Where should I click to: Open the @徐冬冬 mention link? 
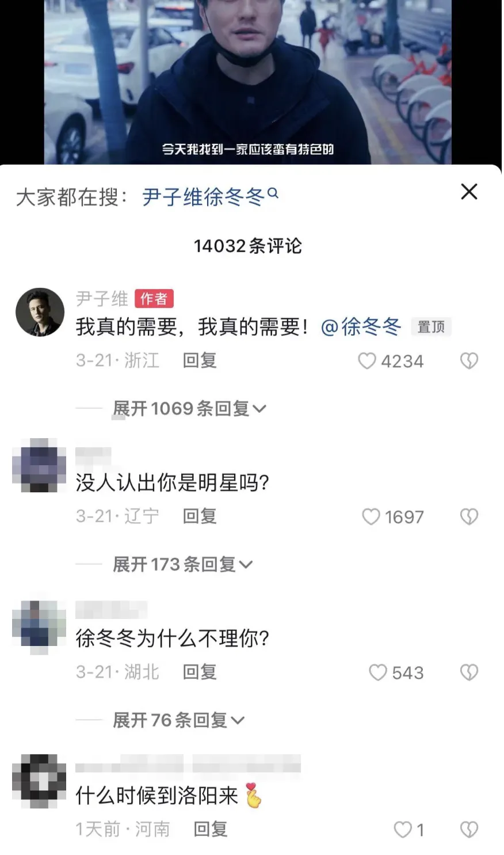click(x=361, y=327)
